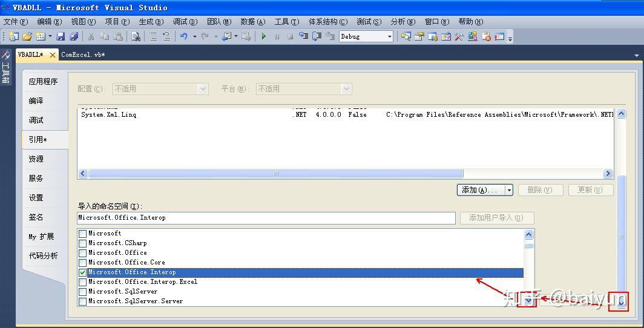Open the Properties Window icon
Viewport: 644px width, 328px height.
pyautogui.click(x=419, y=36)
